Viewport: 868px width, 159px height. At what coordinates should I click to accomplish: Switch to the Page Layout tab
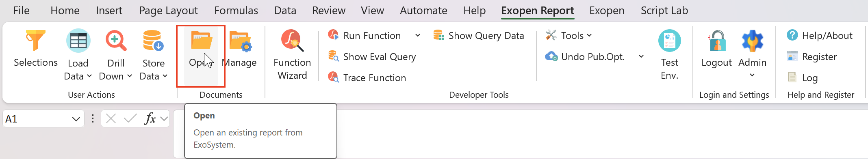[168, 11]
